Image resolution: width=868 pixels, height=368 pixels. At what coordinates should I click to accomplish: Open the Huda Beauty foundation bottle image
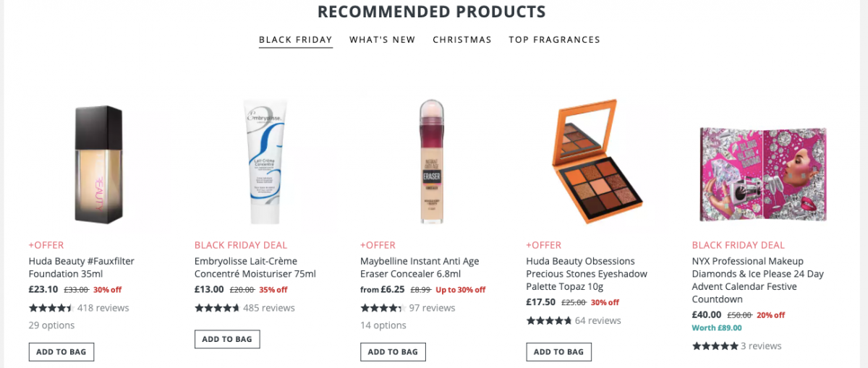[99, 163]
